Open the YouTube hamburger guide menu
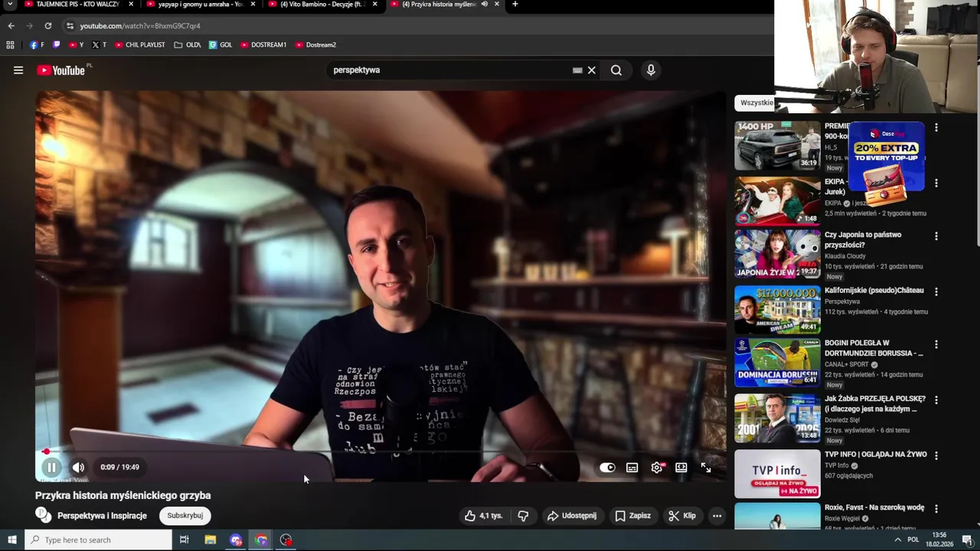This screenshot has width=980, height=551. [x=18, y=70]
